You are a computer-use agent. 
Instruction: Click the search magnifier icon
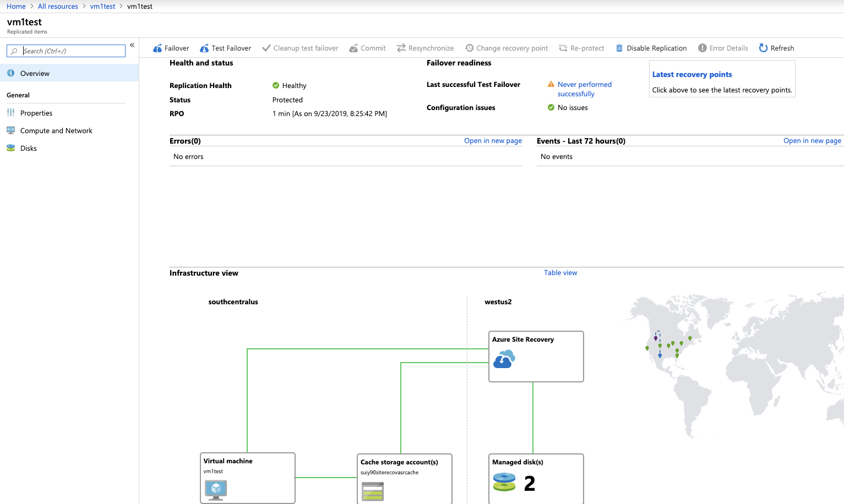pos(14,51)
